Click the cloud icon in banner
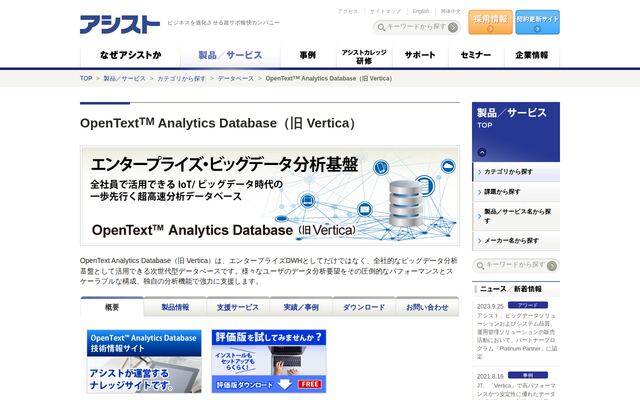The width and height of the screenshot is (640, 400). point(448,166)
